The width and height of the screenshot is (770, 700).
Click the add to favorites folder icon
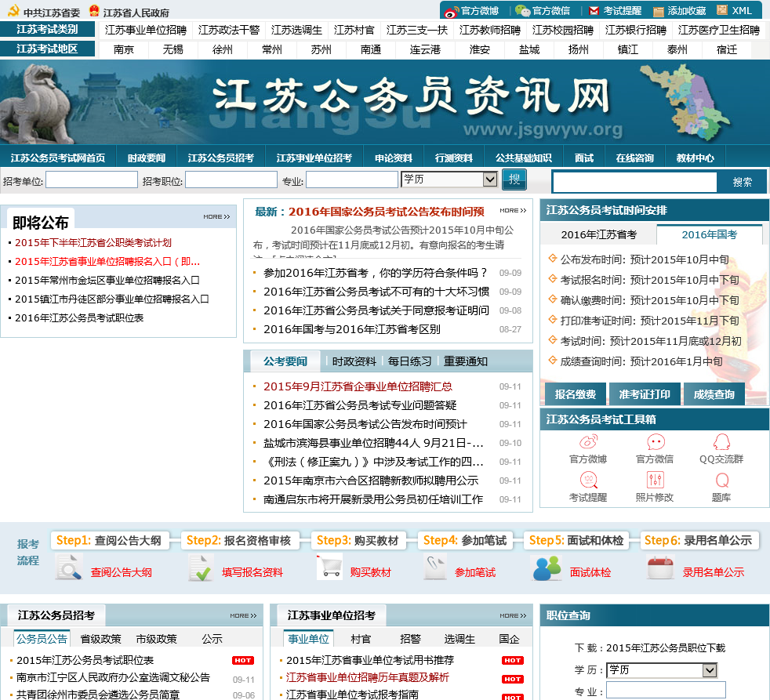click(x=658, y=11)
